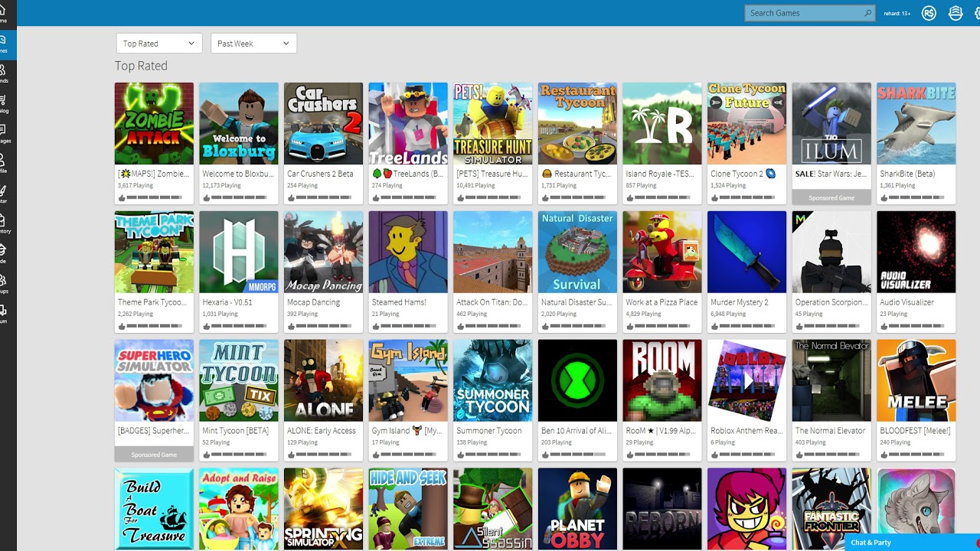Click the rehard: 13+ username
This screenshot has width=980, height=551.
(x=897, y=14)
